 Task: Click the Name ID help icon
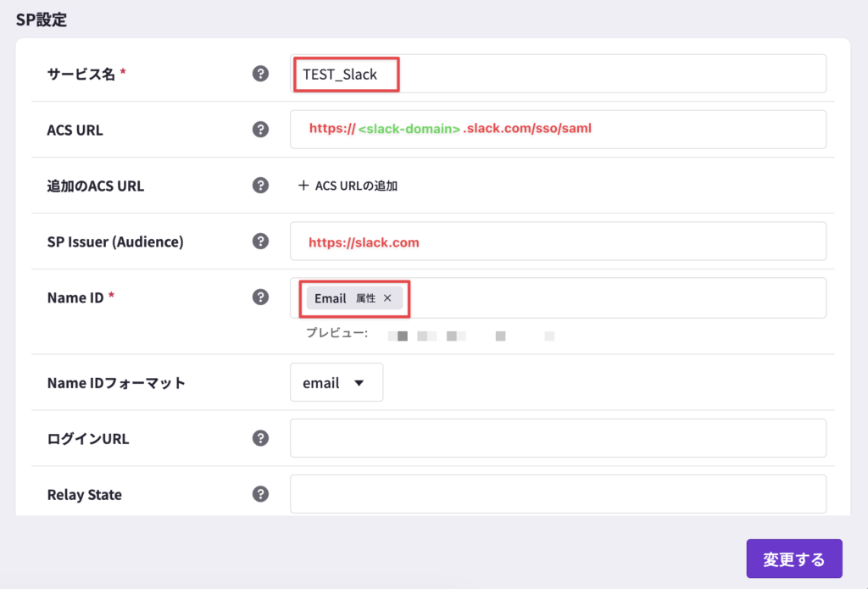pos(260,297)
